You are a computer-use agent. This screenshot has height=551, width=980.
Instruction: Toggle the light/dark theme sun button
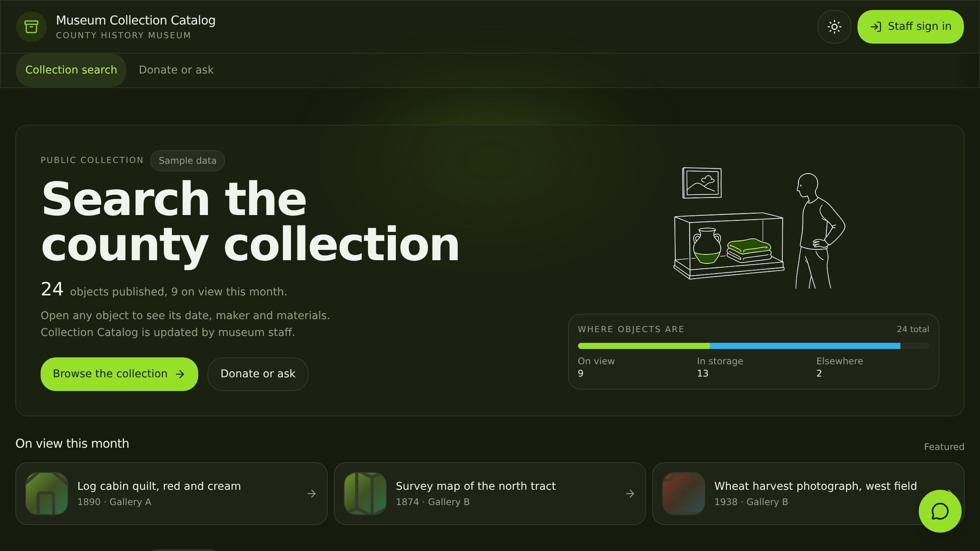(834, 27)
